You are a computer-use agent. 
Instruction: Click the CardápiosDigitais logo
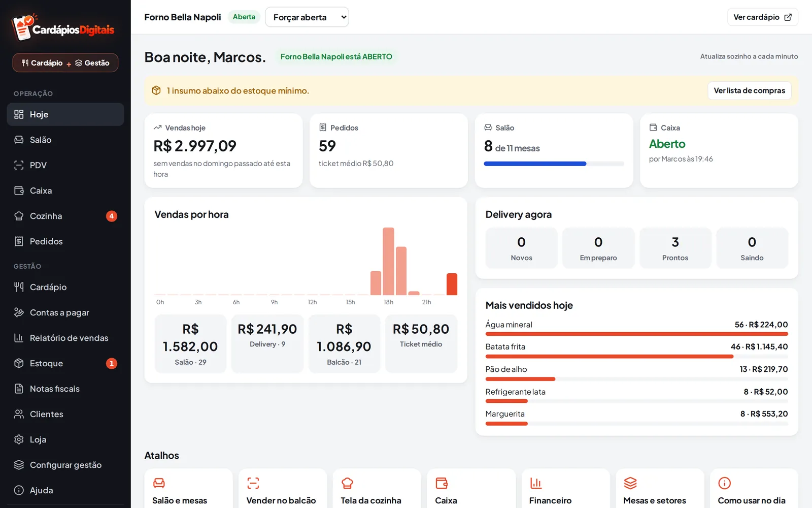[x=64, y=27]
